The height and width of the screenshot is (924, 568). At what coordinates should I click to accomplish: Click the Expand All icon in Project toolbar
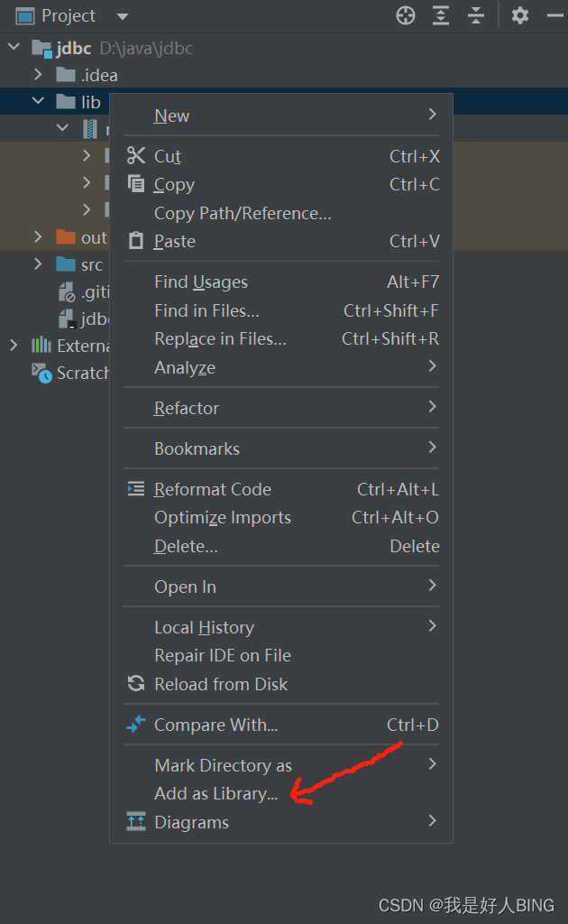440,14
